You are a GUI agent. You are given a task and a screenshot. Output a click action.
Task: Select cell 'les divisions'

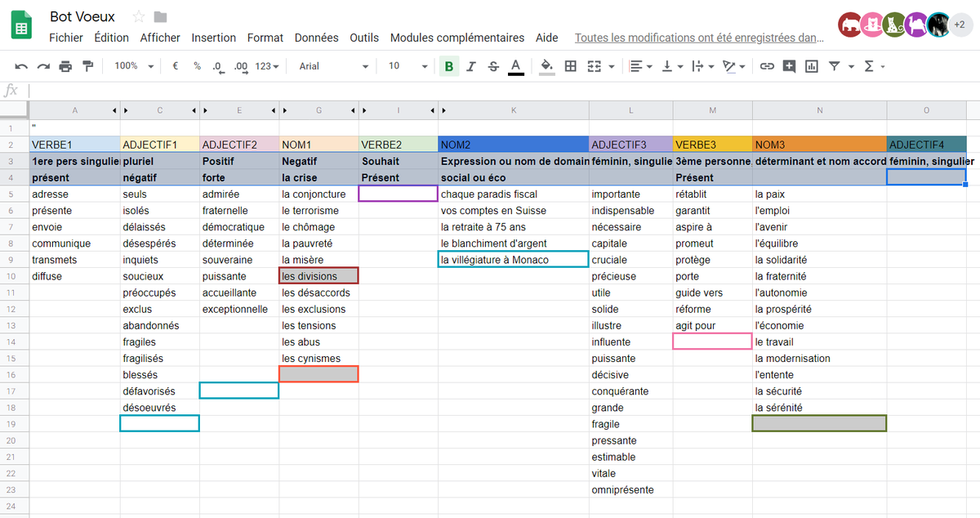tap(319, 276)
